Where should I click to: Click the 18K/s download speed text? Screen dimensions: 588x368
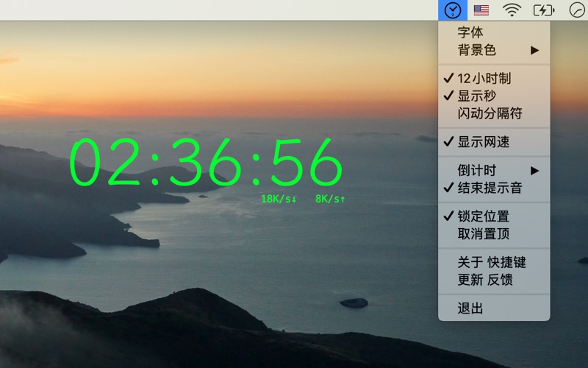279,199
